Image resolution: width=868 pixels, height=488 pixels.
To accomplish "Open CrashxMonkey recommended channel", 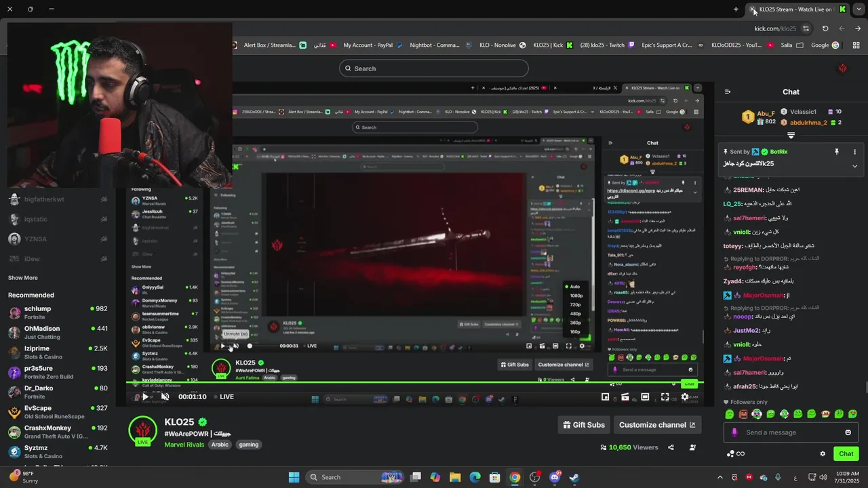I will point(58,432).
